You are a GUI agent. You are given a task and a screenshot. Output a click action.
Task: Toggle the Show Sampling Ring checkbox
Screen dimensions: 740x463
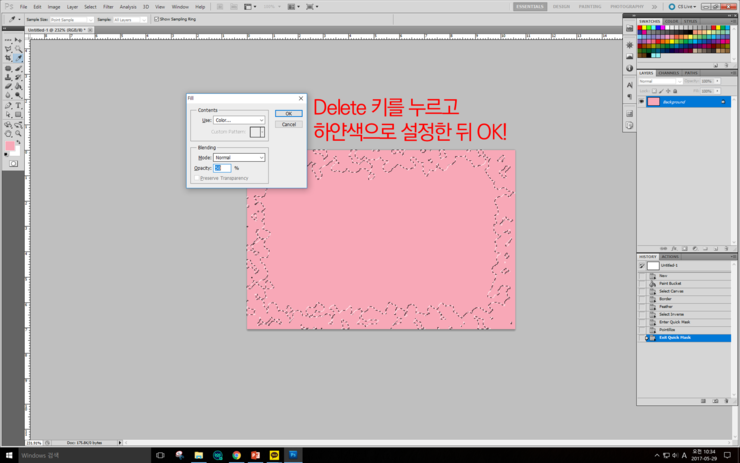(x=157, y=19)
